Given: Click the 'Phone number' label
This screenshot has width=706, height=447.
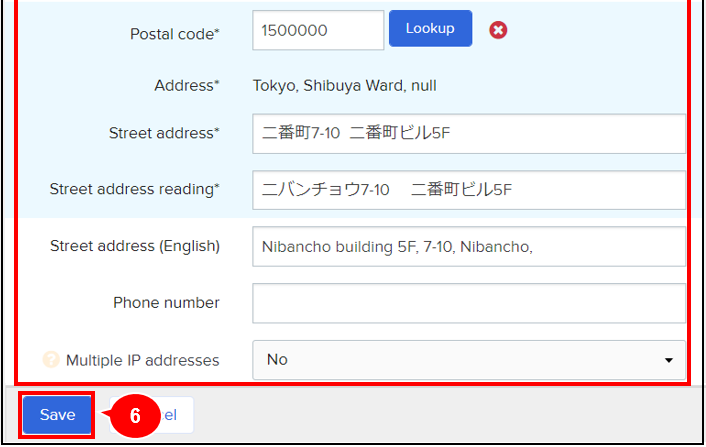Looking at the screenshot, I should [166, 303].
